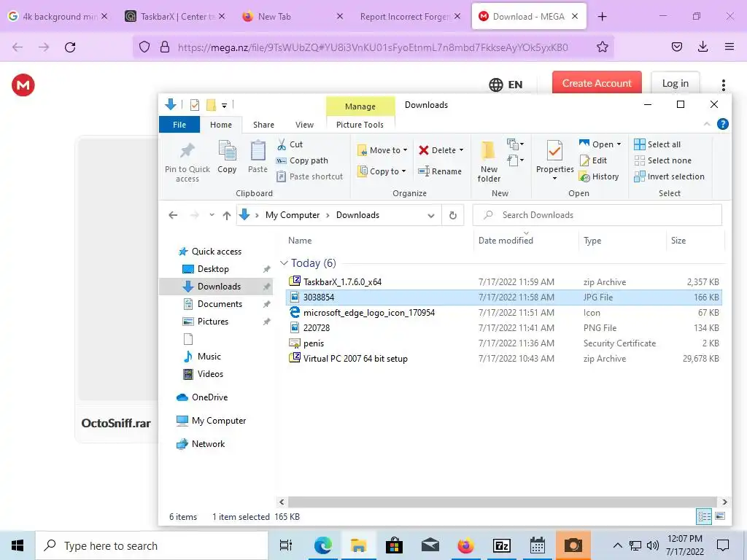Click the Cut scissors icon in ribbon
The width and height of the screenshot is (747, 560).
(x=282, y=144)
